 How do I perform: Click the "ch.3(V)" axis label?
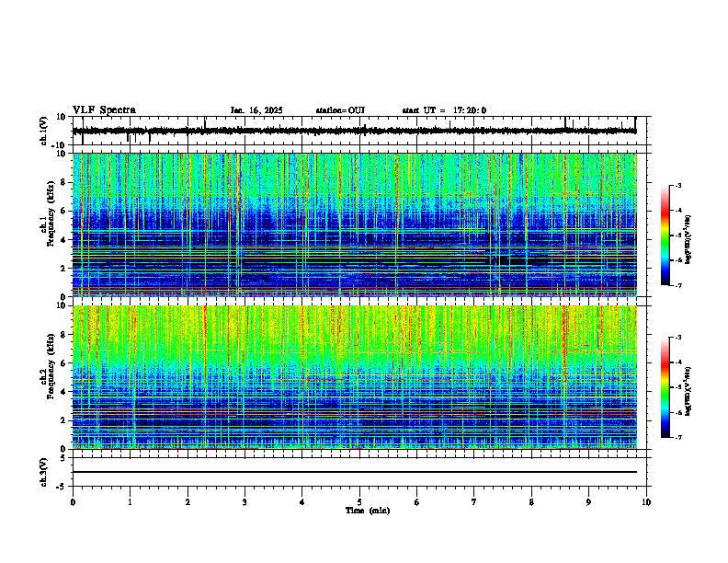[44, 473]
